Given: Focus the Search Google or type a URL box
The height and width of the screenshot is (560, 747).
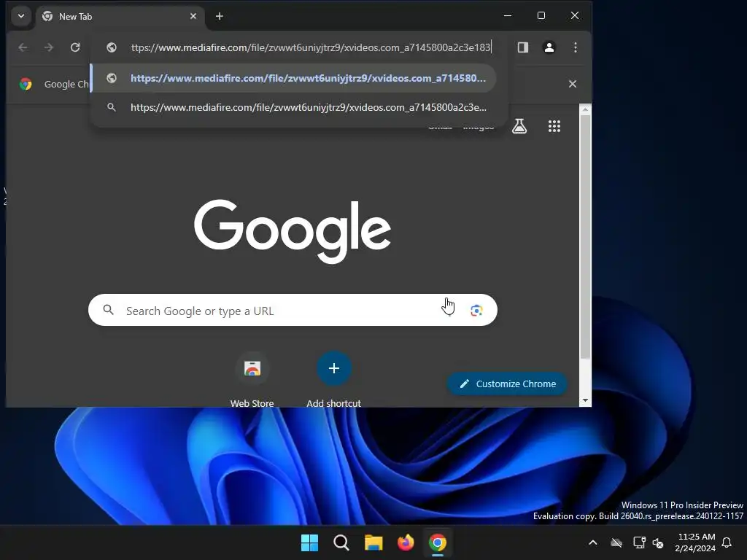Looking at the screenshot, I should (x=293, y=310).
